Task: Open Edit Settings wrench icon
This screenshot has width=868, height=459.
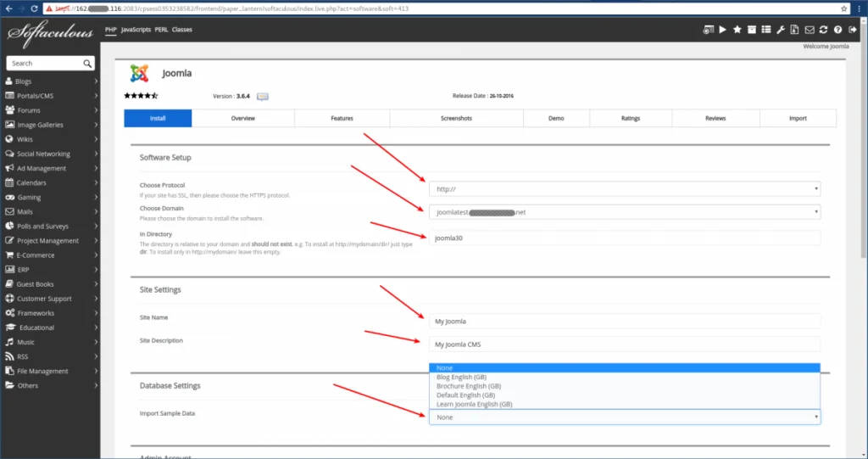Action: click(780, 30)
